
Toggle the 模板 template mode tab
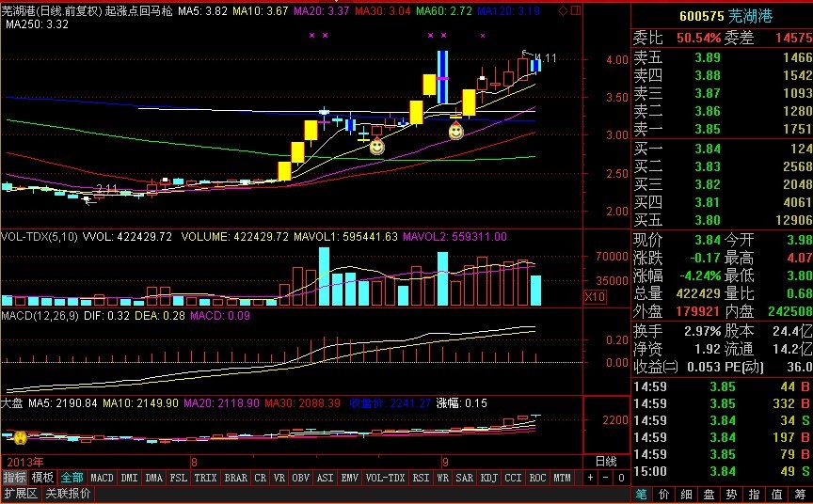tap(43, 478)
